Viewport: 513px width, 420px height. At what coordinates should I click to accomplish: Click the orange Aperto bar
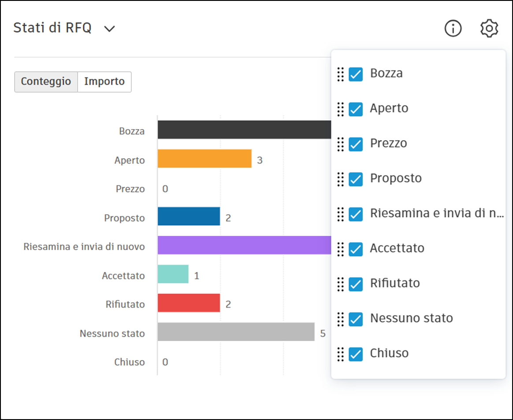point(204,159)
